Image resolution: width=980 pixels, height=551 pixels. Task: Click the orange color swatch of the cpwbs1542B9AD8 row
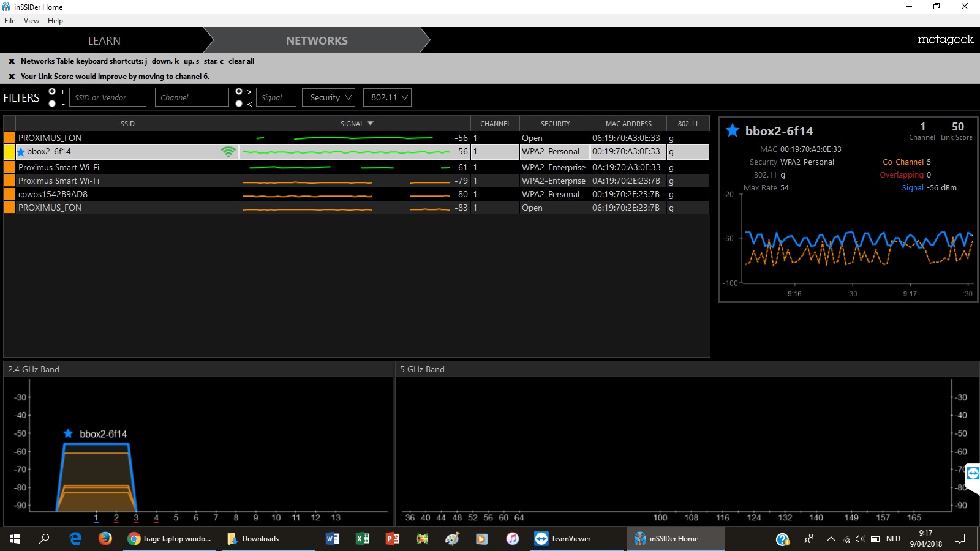click(x=9, y=194)
